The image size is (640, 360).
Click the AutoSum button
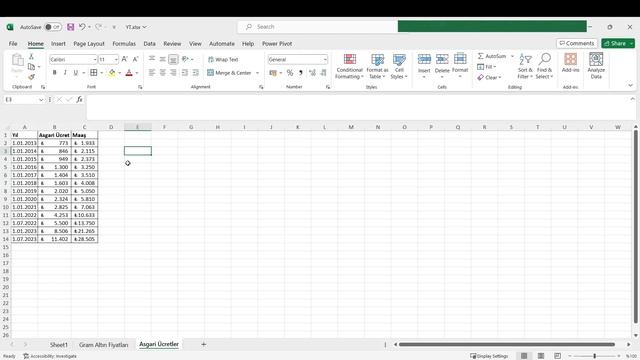[492, 56]
